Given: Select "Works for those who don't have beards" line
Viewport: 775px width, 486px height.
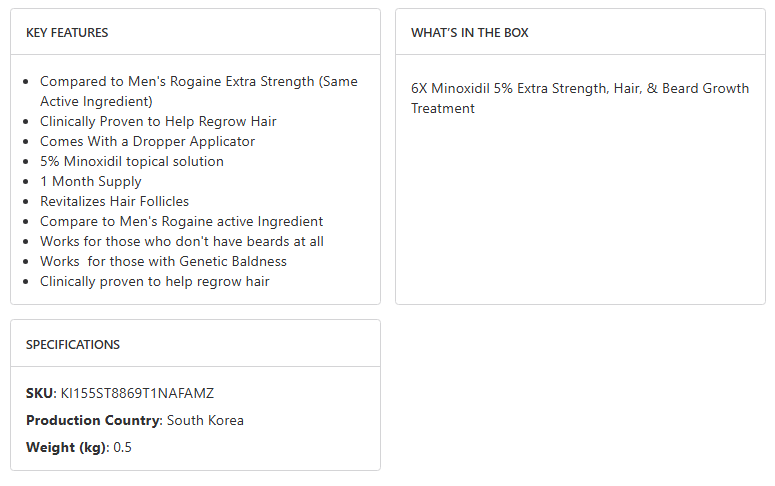Looking at the screenshot, I should pyautogui.click(x=181, y=241).
